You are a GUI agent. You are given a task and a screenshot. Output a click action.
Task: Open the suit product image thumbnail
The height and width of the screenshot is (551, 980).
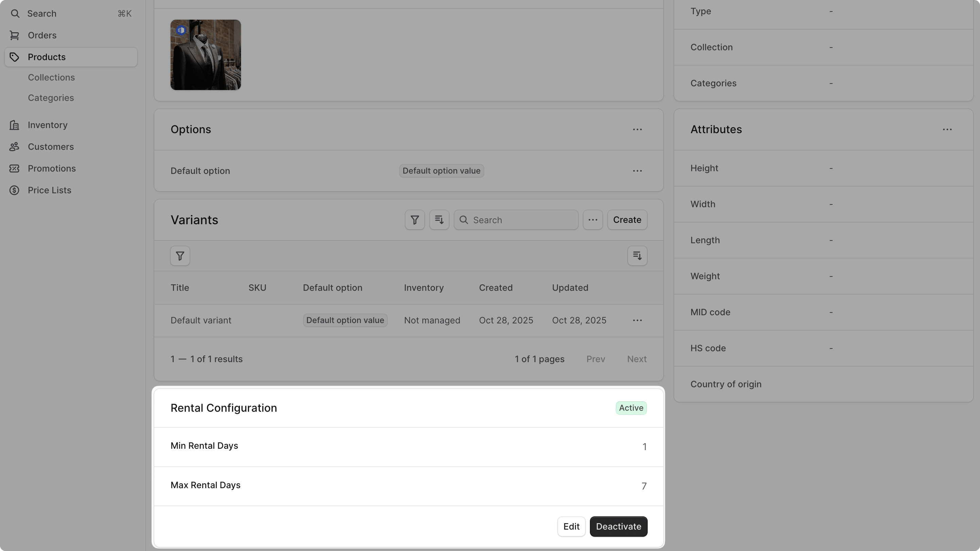click(x=206, y=55)
